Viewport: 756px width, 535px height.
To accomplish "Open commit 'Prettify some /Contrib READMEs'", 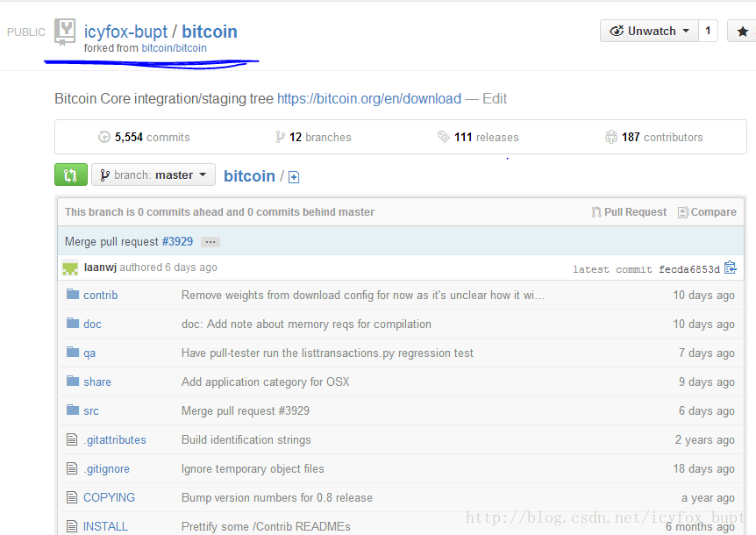I will click(266, 526).
